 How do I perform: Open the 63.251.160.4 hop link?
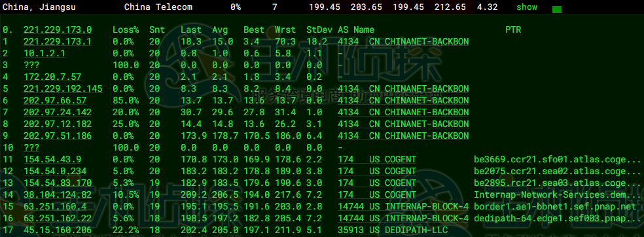54,207
